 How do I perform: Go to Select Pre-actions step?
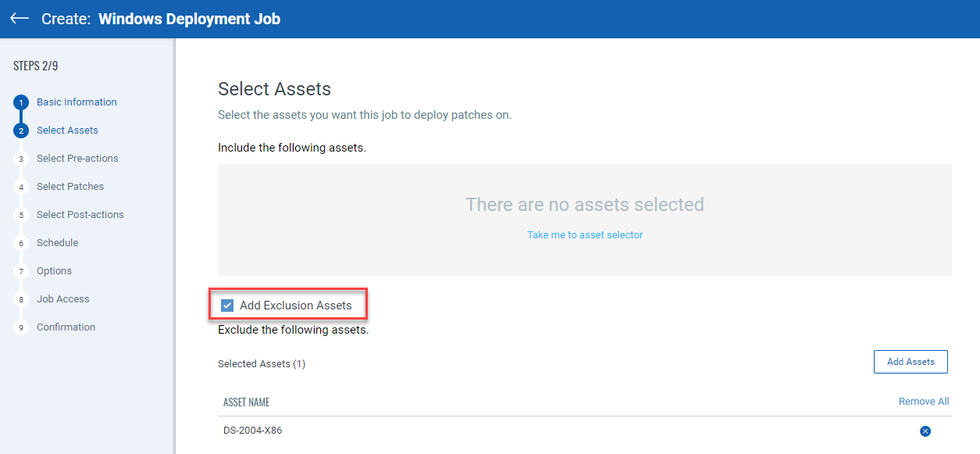[x=77, y=159]
